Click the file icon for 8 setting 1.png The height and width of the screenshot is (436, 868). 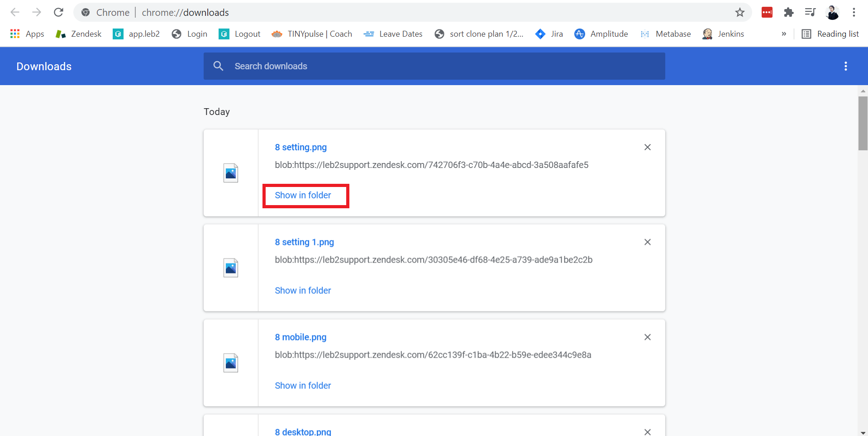[231, 268]
